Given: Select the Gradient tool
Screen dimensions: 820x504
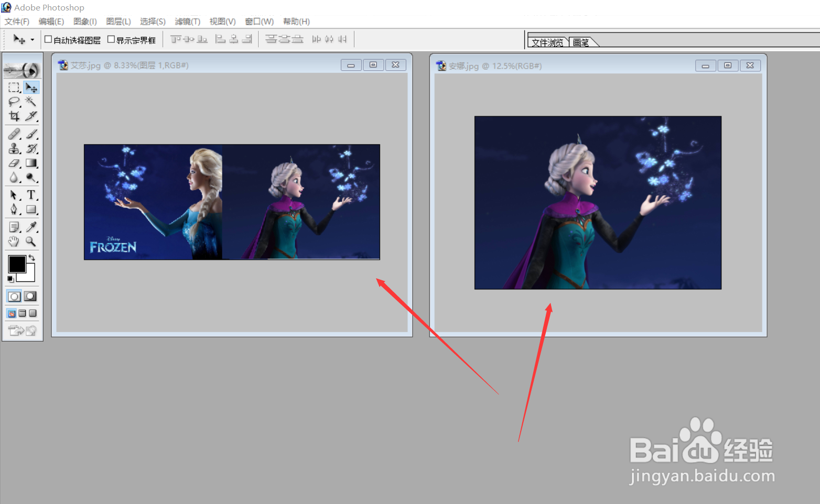Looking at the screenshot, I should point(31,163).
